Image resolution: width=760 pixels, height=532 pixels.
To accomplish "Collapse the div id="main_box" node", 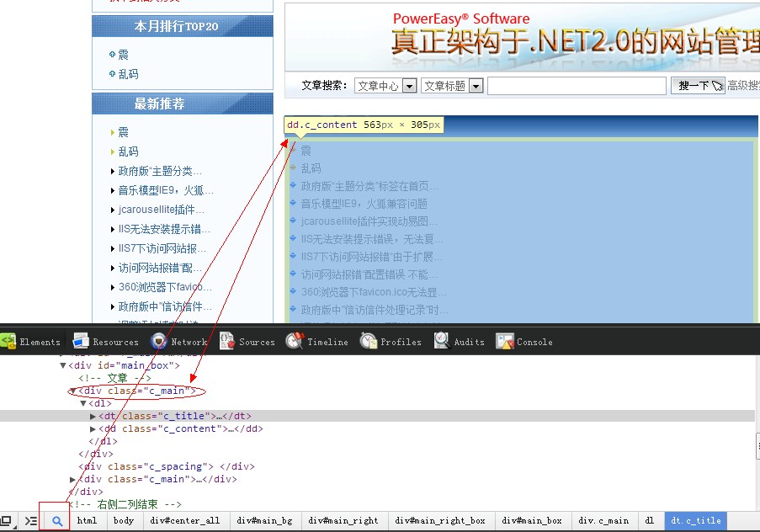I will [x=63, y=365].
